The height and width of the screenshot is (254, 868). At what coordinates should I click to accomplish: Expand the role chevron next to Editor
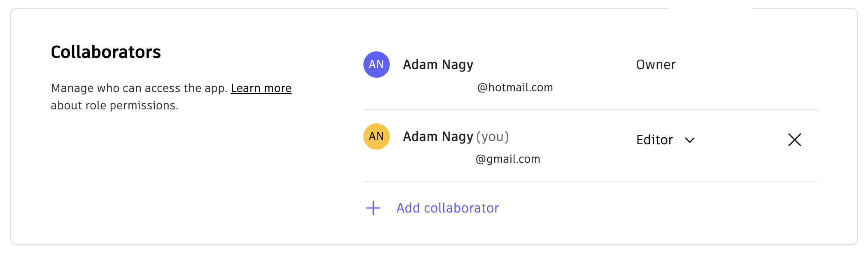coord(689,140)
